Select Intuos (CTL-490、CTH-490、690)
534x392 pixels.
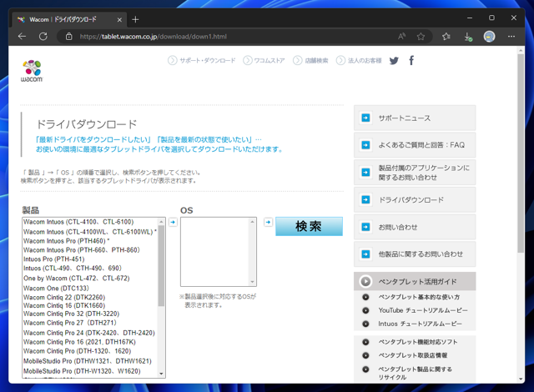click(x=73, y=268)
